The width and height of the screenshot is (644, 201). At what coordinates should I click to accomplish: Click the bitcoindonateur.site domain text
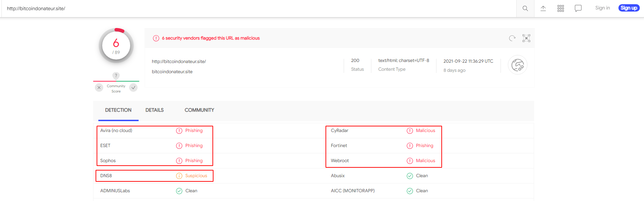(172, 72)
